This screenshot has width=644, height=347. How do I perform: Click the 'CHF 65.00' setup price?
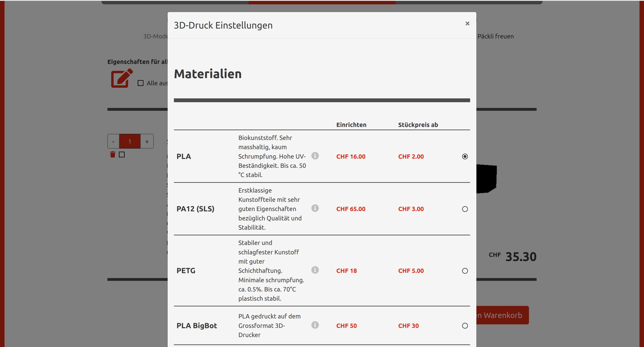[351, 209]
